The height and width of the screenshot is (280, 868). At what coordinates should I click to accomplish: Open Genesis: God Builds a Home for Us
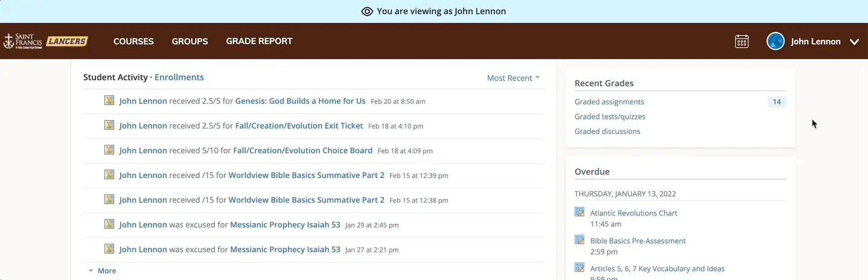pyautogui.click(x=300, y=101)
